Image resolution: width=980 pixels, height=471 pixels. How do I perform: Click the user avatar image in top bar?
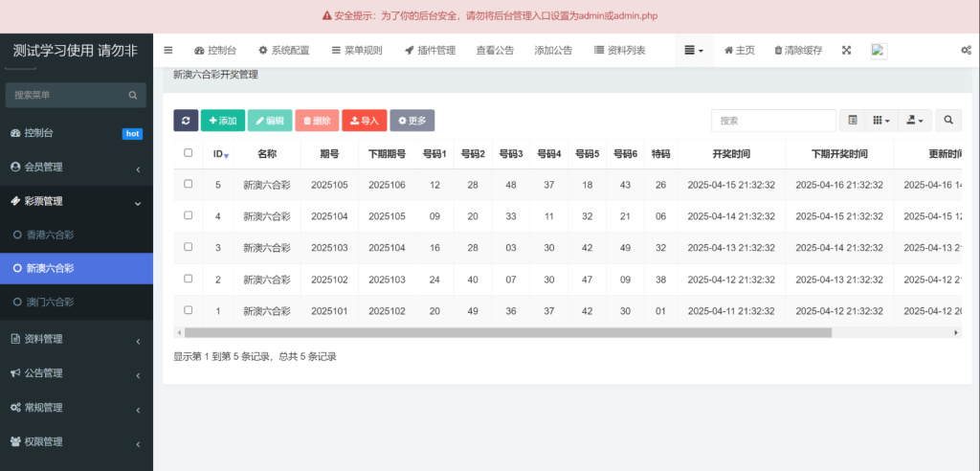(879, 51)
